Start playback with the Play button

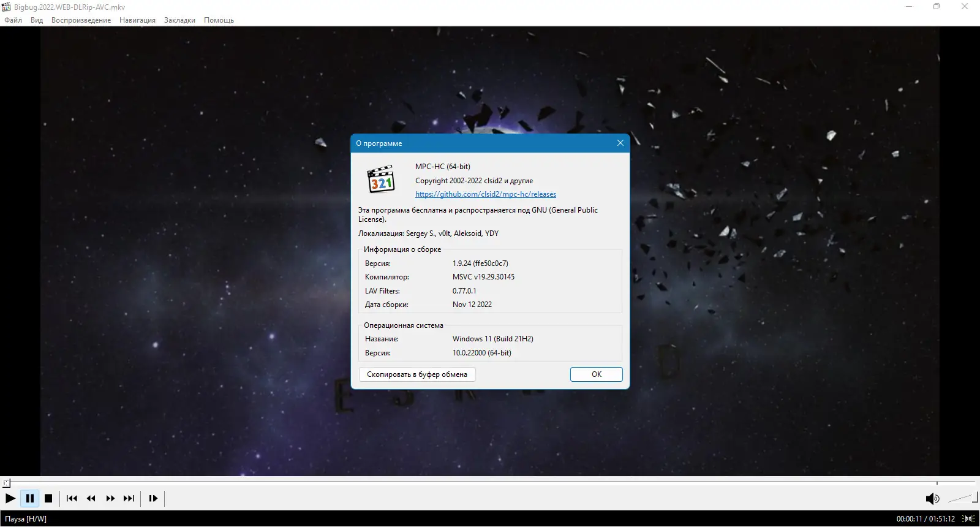10,499
